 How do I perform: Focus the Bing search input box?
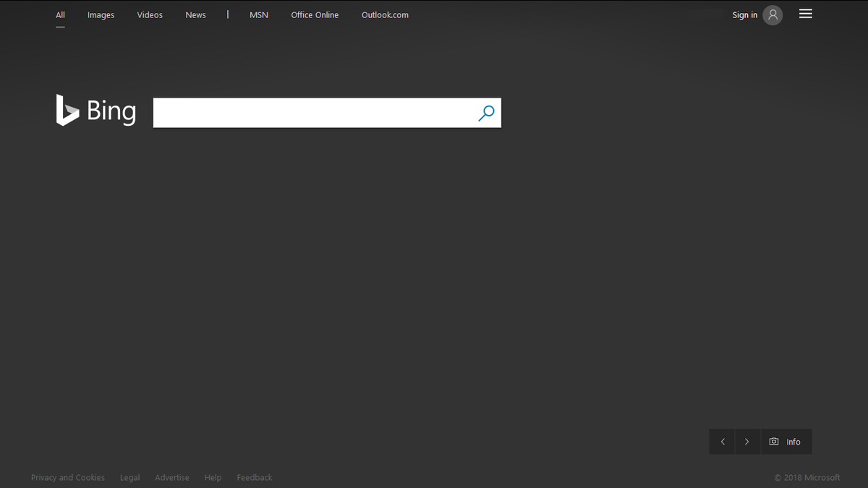pos(311,113)
